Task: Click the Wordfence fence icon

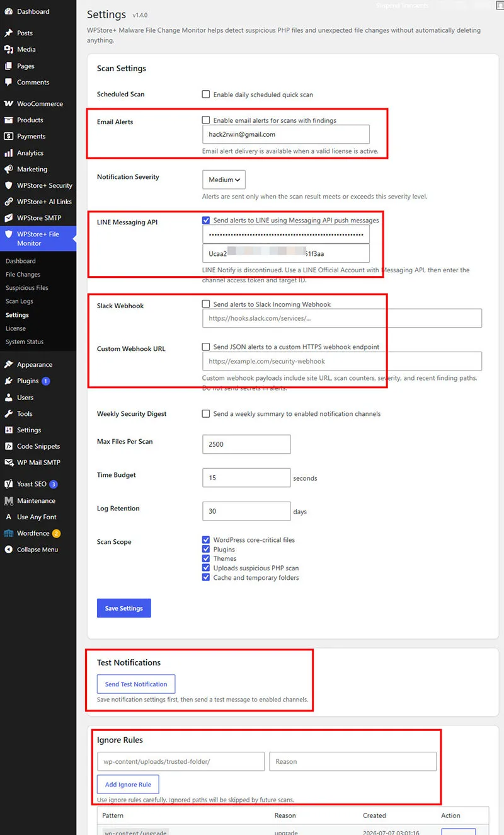Action: pyautogui.click(x=8, y=533)
